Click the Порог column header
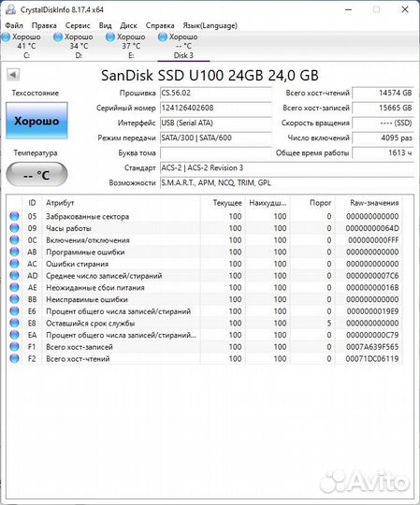Screen dimensions: 420x505 coord(312,203)
